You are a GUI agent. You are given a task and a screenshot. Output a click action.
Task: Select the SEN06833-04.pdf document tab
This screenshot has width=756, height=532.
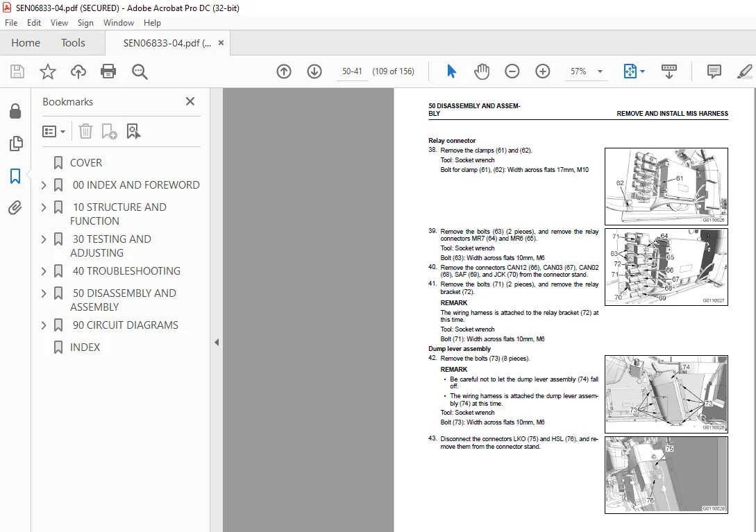point(167,43)
